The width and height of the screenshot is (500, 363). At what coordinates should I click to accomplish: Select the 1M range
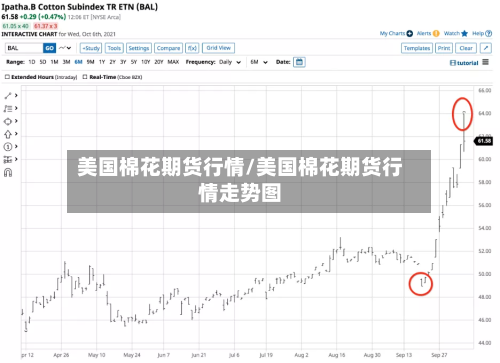pyautogui.click(x=54, y=62)
